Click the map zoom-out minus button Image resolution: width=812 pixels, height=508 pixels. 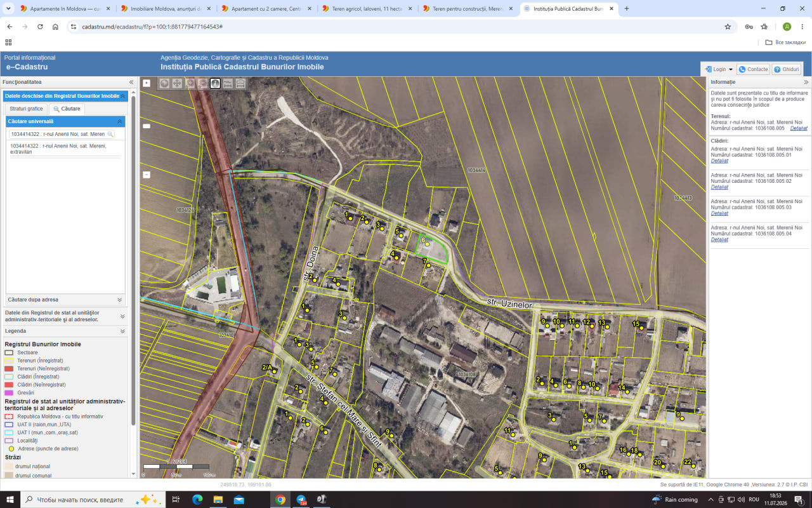coord(147,175)
